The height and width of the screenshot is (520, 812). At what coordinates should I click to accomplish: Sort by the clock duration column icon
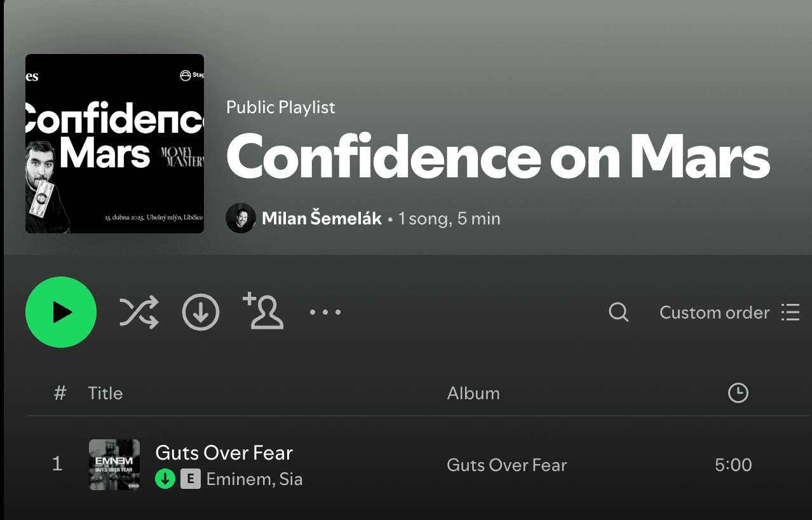click(738, 393)
